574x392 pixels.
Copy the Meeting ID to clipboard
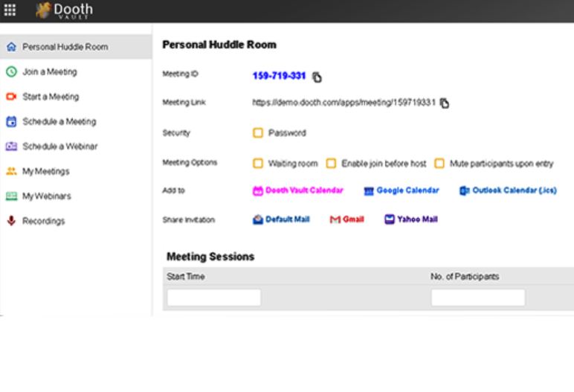[x=317, y=77]
